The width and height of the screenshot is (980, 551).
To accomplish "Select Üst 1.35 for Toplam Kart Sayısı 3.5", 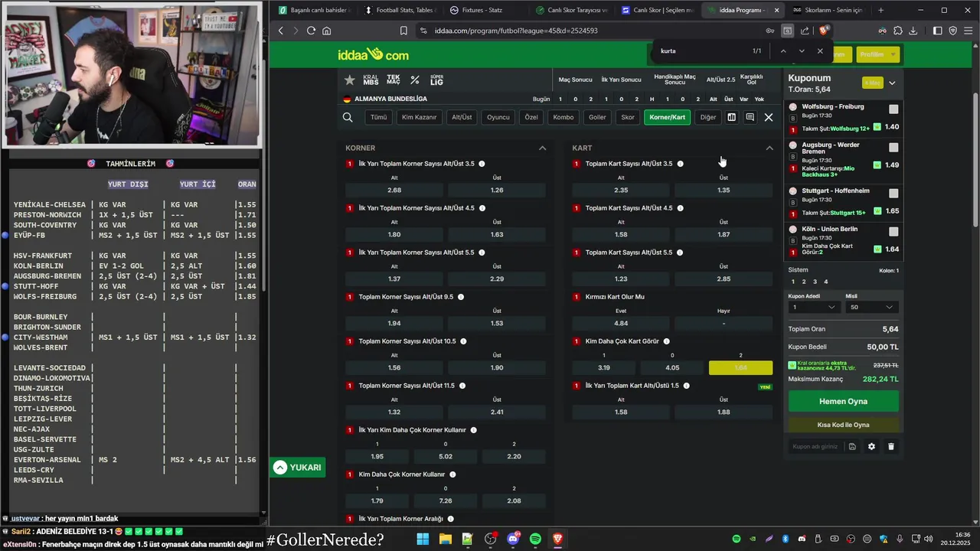I will (x=724, y=190).
